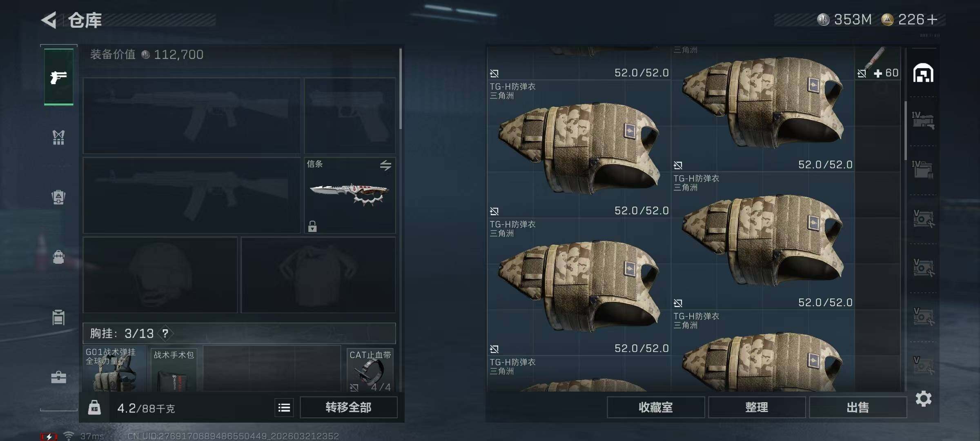Open the backpack category in left sidebar
The height and width of the screenshot is (441, 980).
tap(58, 197)
